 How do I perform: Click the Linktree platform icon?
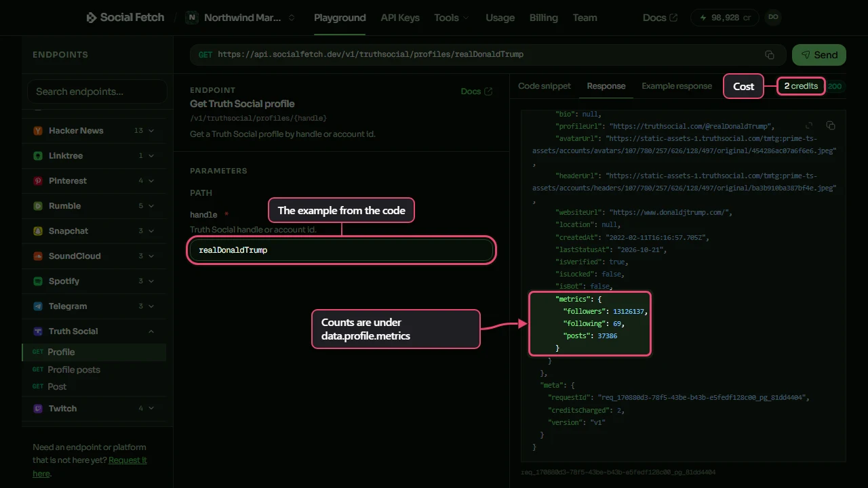(38, 156)
